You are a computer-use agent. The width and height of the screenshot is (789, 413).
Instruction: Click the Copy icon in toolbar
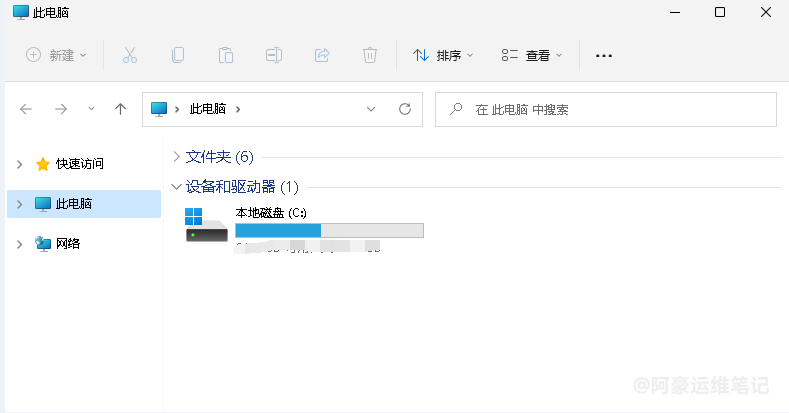pyautogui.click(x=178, y=56)
